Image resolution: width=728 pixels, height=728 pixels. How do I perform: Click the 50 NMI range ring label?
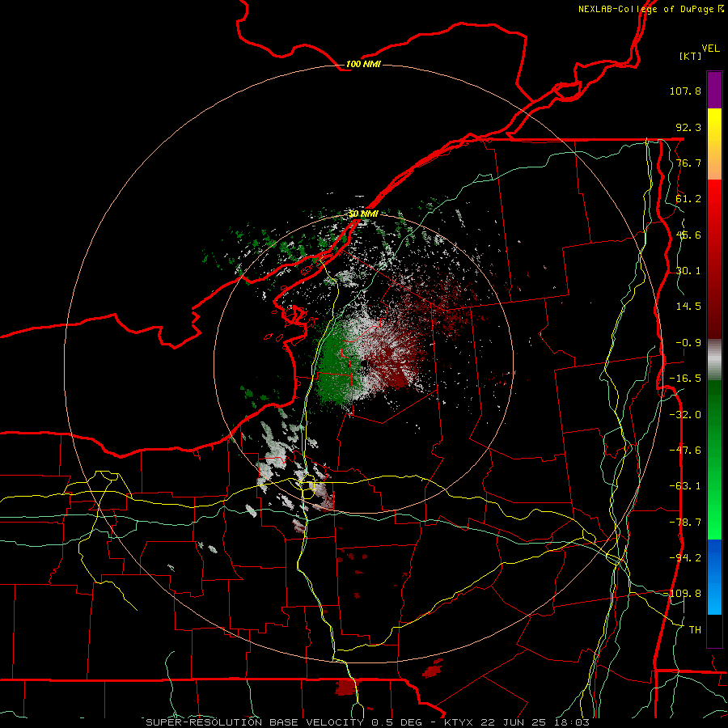click(x=363, y=214)
